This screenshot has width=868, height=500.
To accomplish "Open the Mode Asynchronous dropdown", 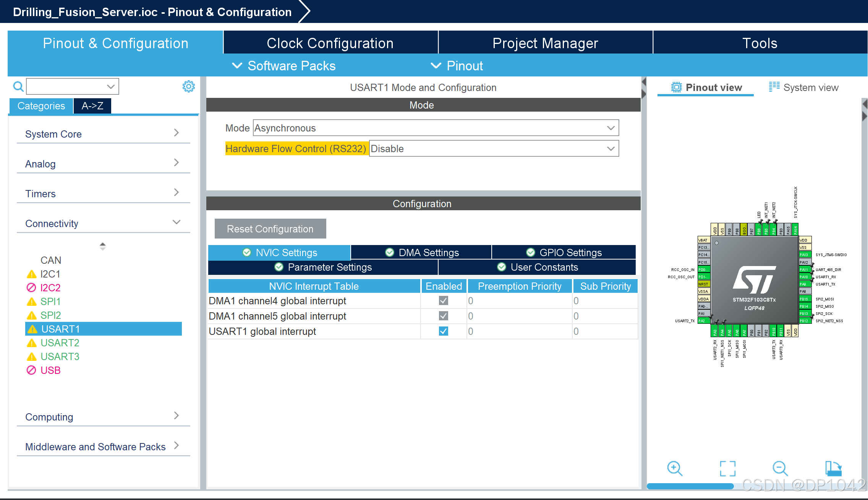I will pyautogui.click(x=436, y=128).
